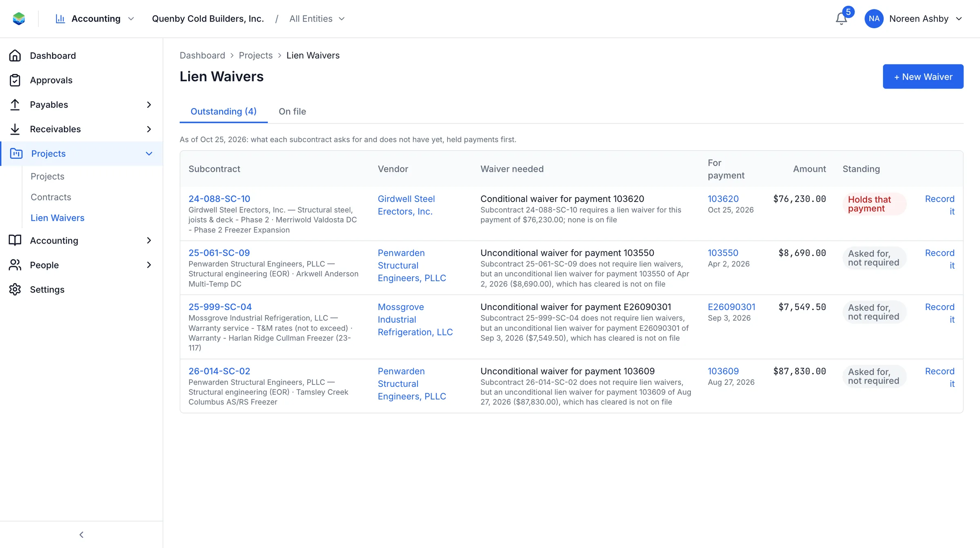The width and height of the screenshot is (980, 548).
Task: Switch to the On file tab
Action: [292, 111]
